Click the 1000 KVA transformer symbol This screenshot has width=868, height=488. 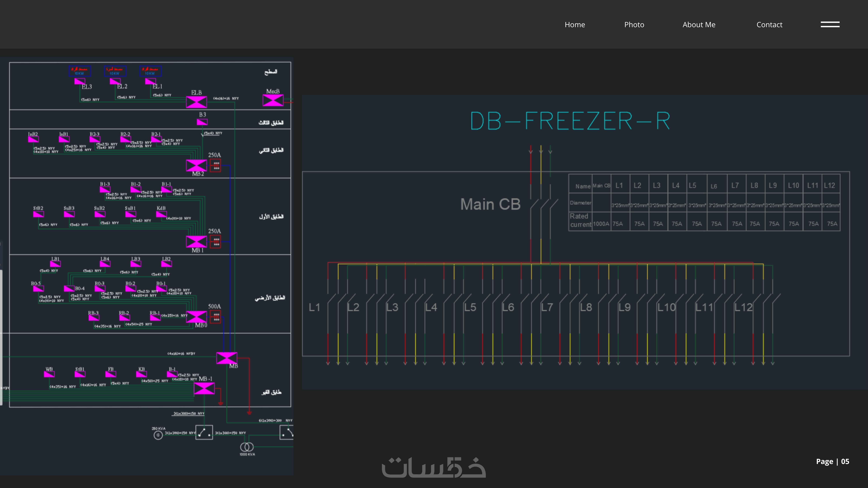(247, 447)
